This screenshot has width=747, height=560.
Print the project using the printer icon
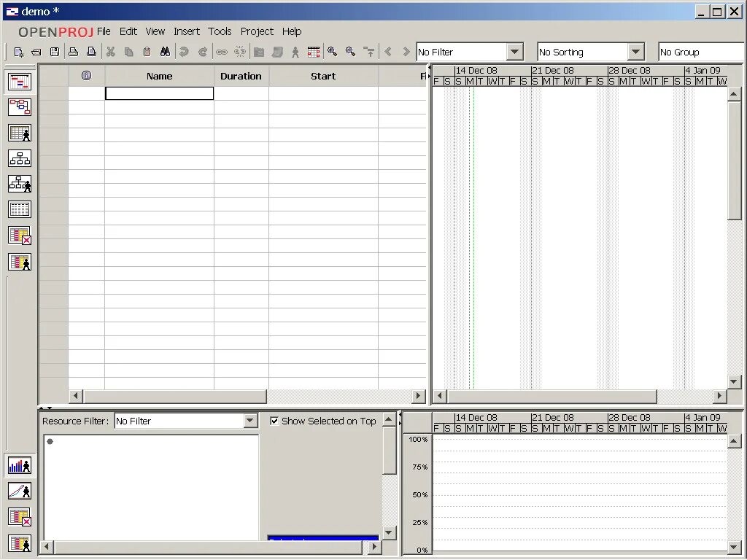coord(74,52)
